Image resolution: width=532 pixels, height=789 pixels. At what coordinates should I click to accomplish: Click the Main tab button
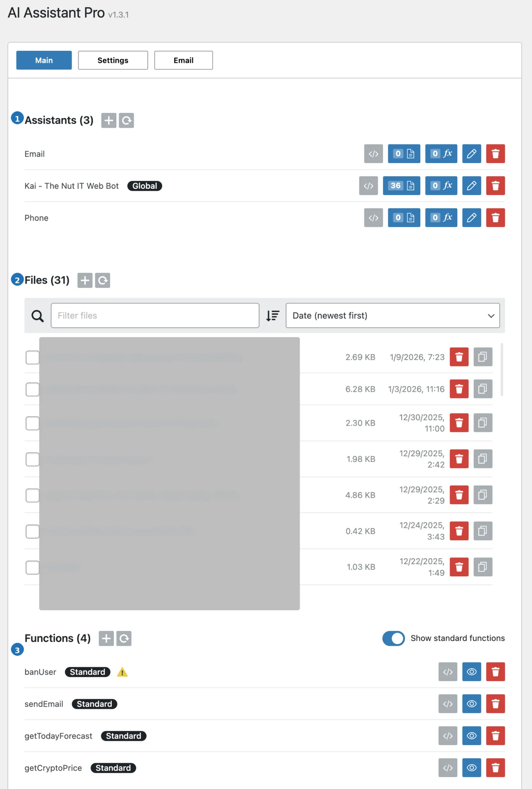tap(44, 60)
